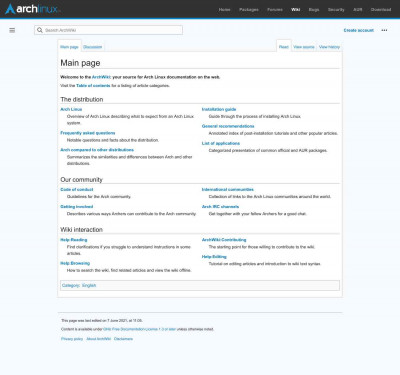Open Arch IRC channels link

tap(220, 207)
